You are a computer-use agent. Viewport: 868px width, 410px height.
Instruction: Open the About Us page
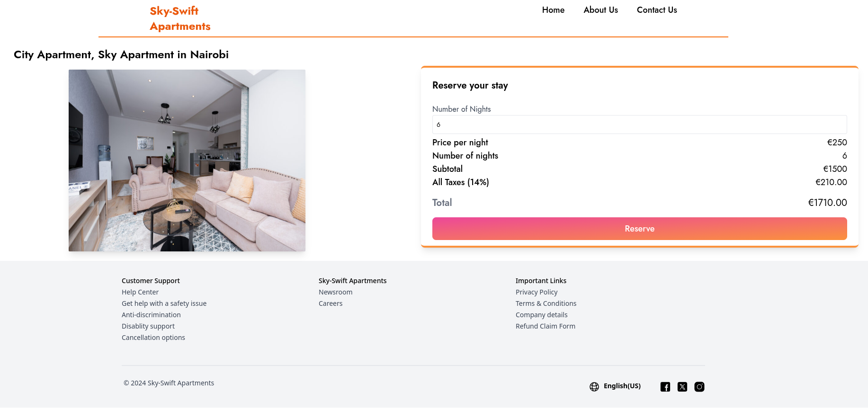click(600, 10)
